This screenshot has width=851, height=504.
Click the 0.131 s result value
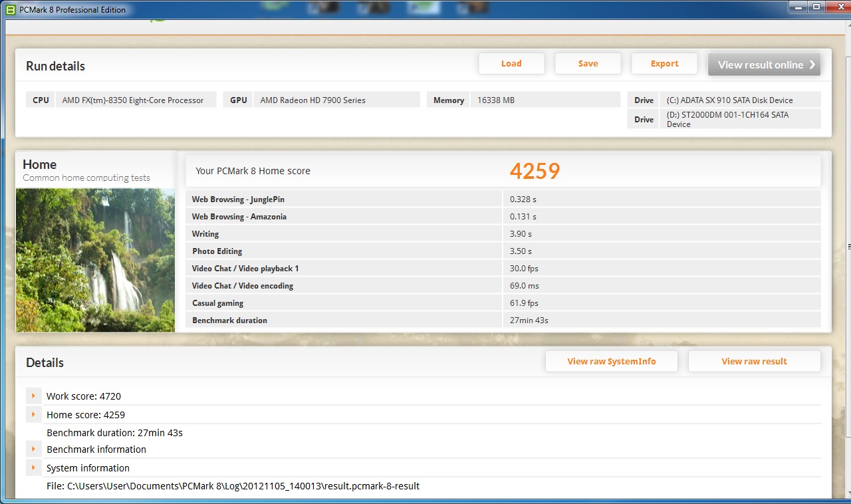[x=523, y=217]
